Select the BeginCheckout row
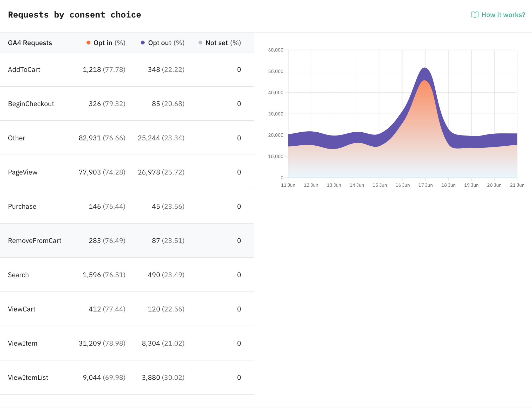The image size is (532, 408). point(127,104)
